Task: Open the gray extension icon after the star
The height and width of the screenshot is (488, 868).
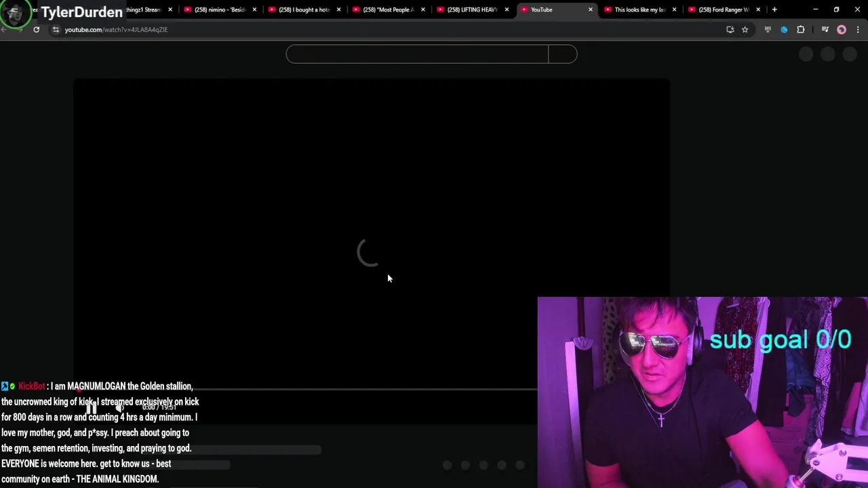Action: pos(768,30)
